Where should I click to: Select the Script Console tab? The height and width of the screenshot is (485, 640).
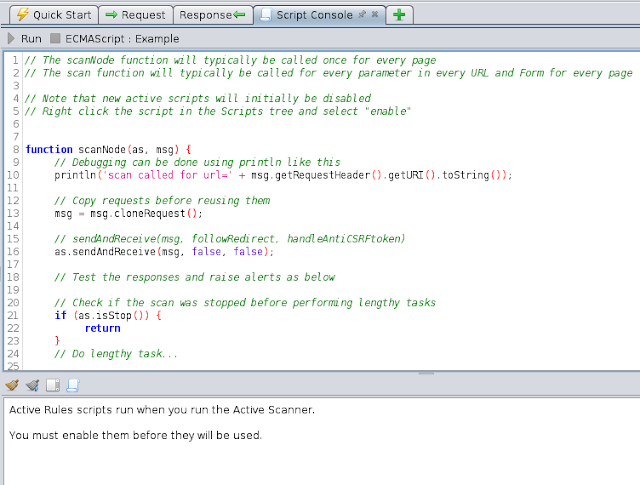pos(307,15)
